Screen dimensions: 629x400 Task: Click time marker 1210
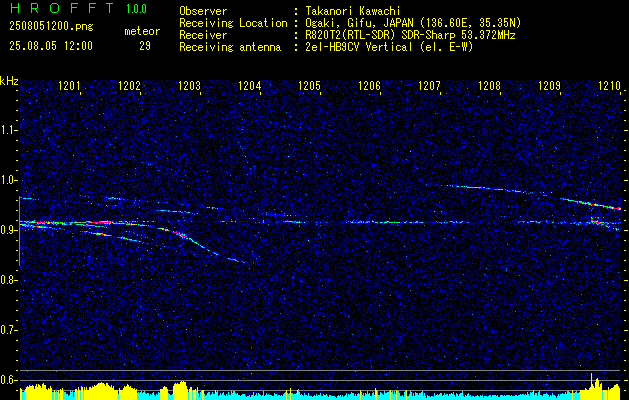609,85
